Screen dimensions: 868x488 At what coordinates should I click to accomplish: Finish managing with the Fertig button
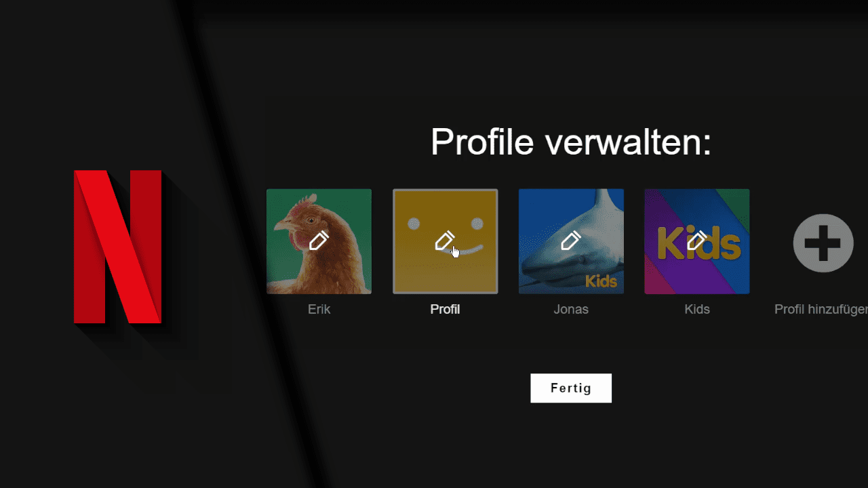tap(571, 388)
